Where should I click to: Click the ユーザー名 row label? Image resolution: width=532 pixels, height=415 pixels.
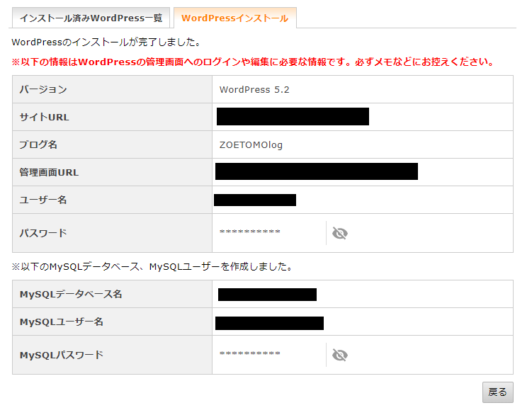pos(43,200)
